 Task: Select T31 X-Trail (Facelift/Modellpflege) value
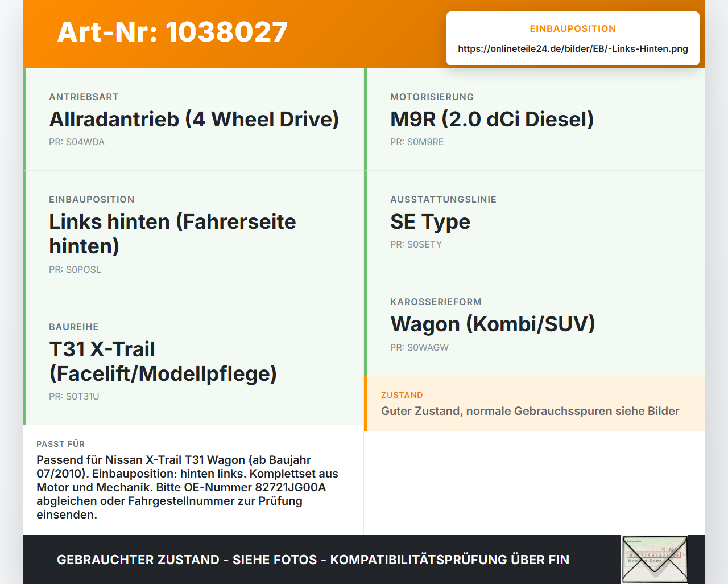[163, 361]
